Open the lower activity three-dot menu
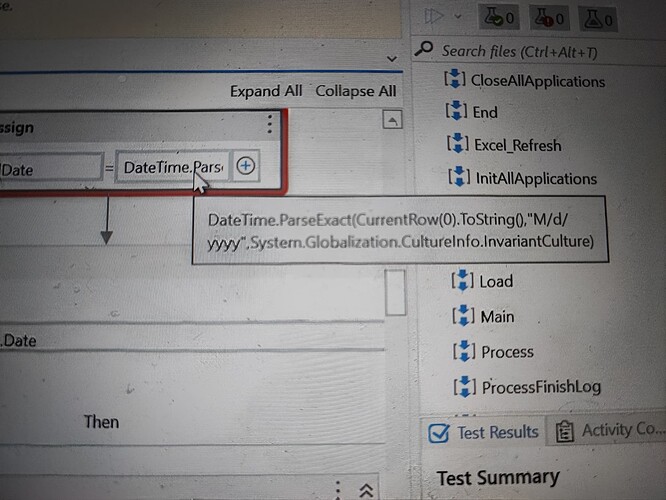Screen dimensions: 666x500 click(338, 489)
